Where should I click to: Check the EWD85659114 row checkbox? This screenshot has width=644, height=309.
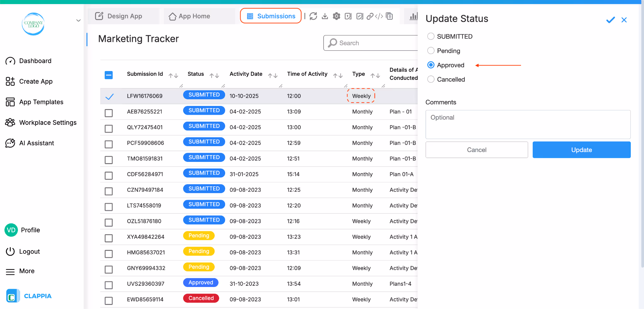click(x=109, y=301)
